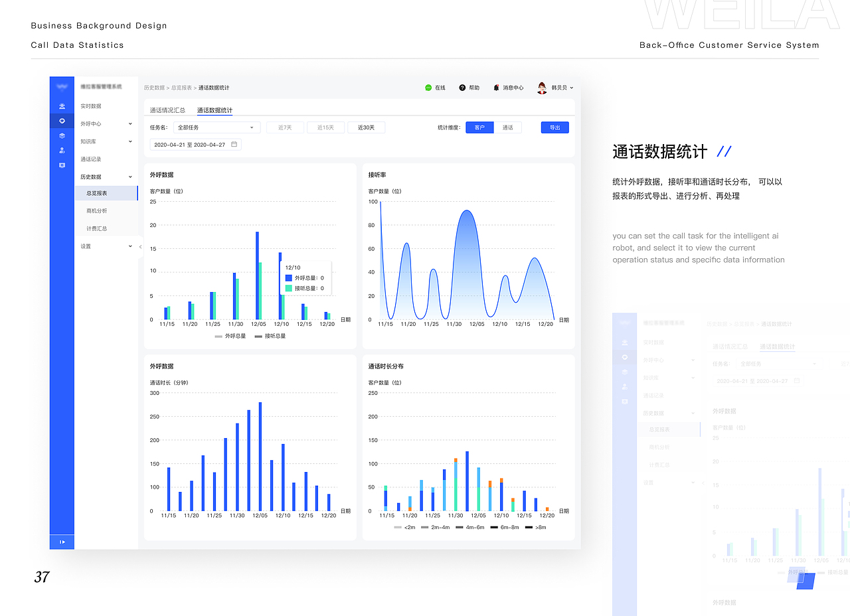850x616 pixels.
Task: Click the 消息中心 label
Action: [x=513, y=88]
